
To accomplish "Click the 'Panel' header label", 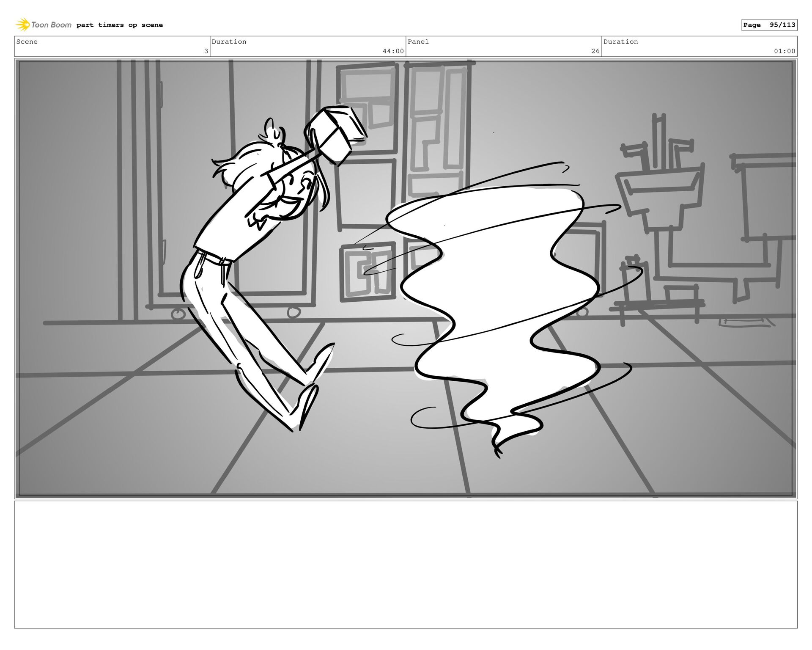I will (x=418, y=41).
